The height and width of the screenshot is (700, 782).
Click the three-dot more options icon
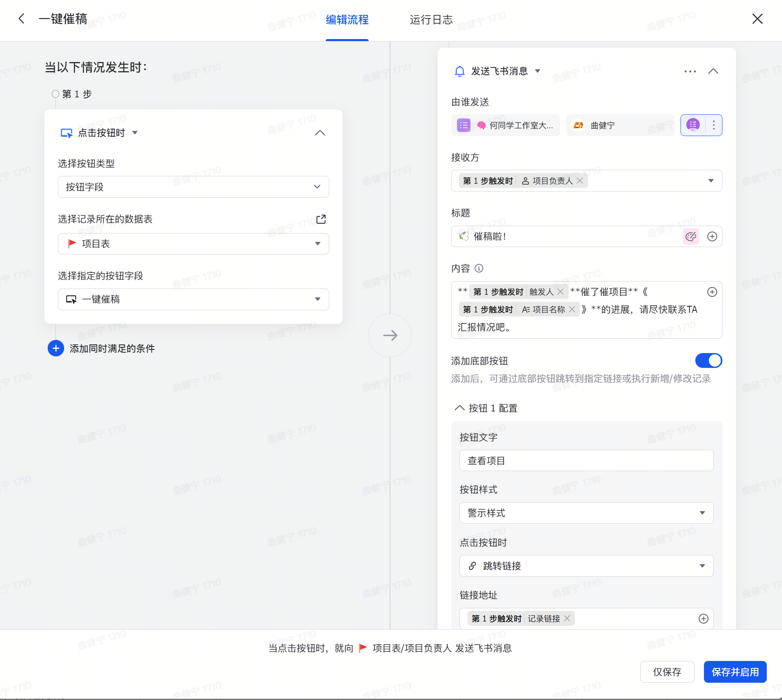coord(690,72)
